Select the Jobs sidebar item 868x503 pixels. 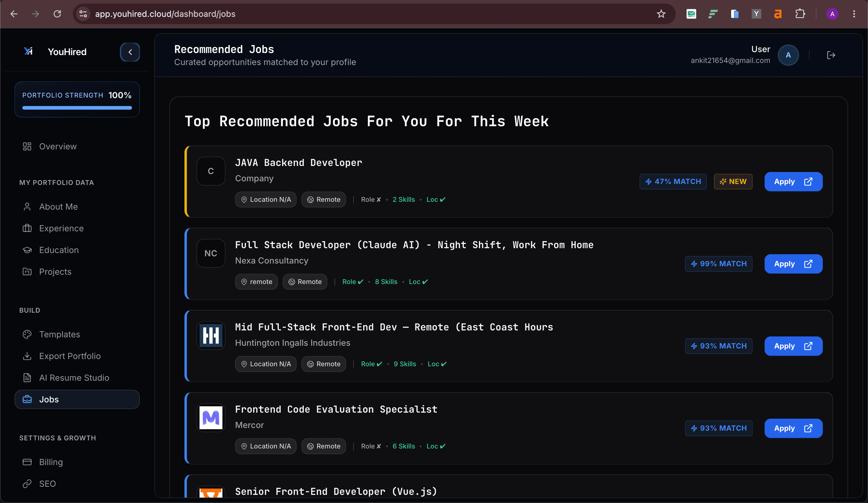77,399
